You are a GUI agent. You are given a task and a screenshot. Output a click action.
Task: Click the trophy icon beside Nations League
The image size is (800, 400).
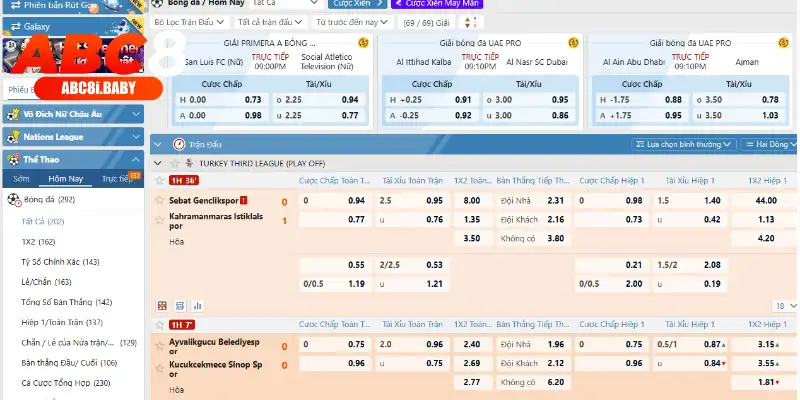coord(12,136)
